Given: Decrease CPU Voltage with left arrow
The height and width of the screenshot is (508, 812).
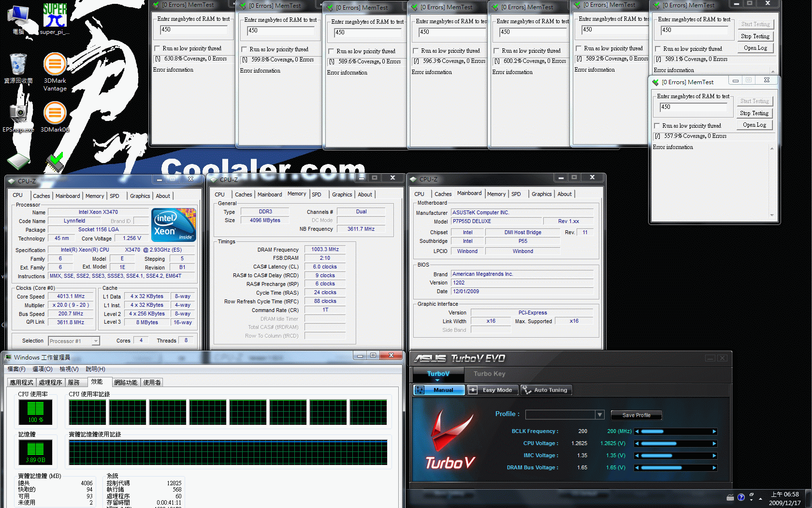Looking at the screenshot, I should (x=637, y=444).
